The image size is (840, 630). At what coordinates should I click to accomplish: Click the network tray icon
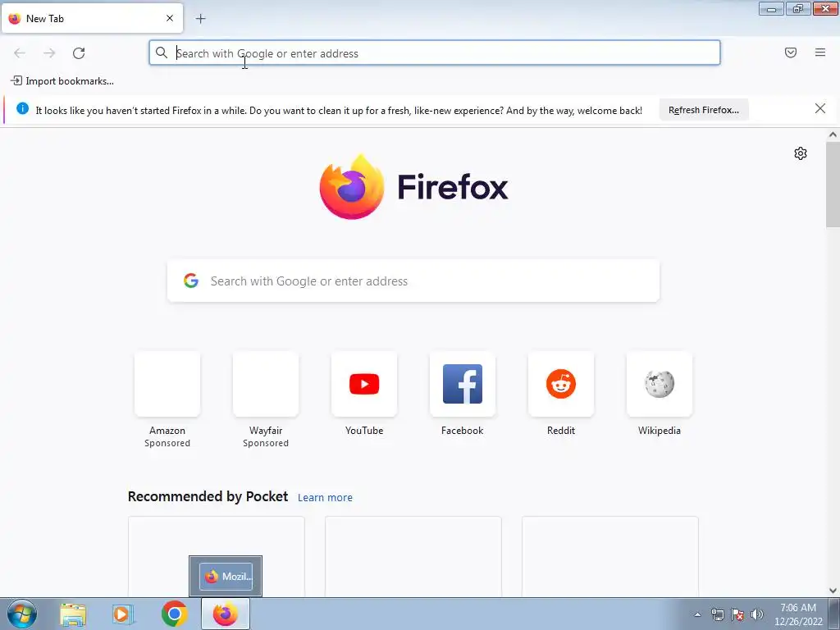tap(717, 614)
